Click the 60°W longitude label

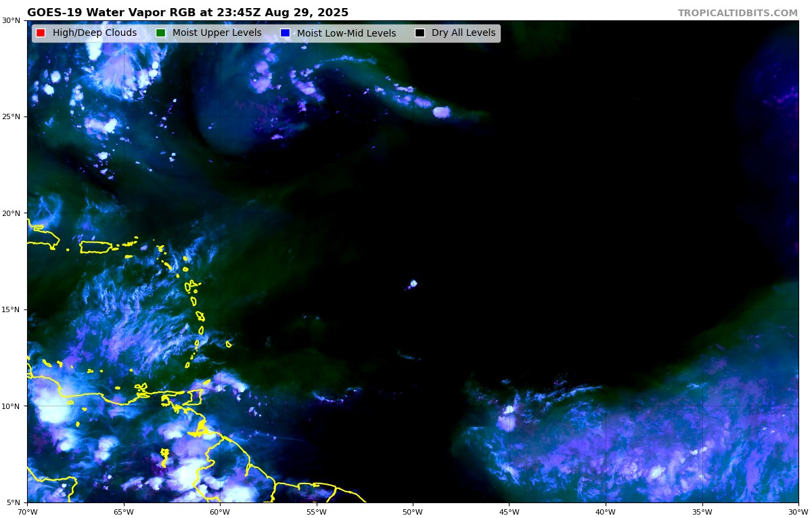coord(220,512)
